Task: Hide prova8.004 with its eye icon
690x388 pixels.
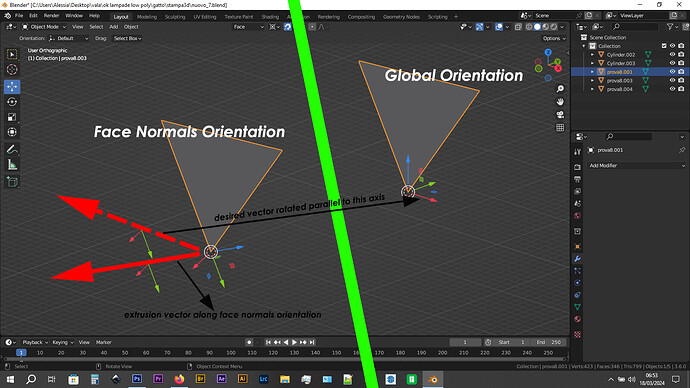Action: 672,89
